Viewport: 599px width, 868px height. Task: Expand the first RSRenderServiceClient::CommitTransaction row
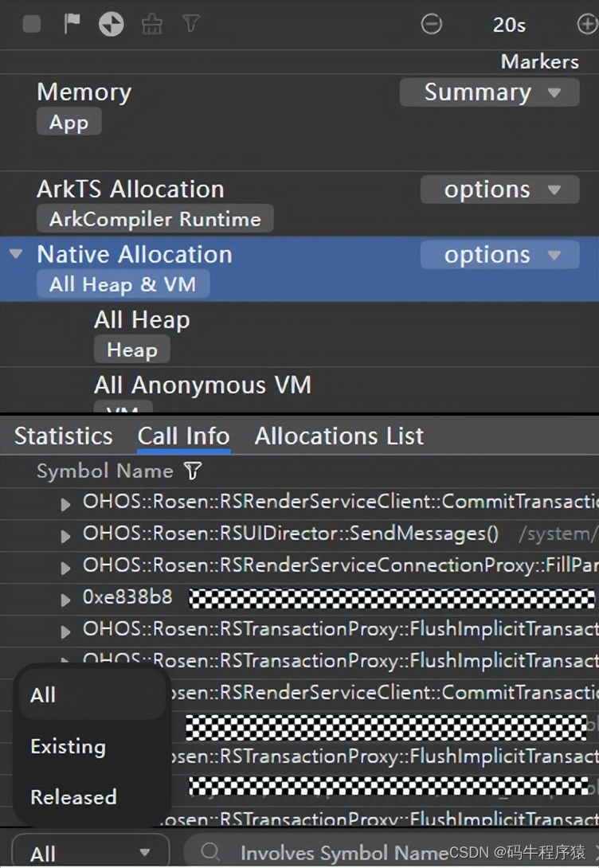(65, 504)
